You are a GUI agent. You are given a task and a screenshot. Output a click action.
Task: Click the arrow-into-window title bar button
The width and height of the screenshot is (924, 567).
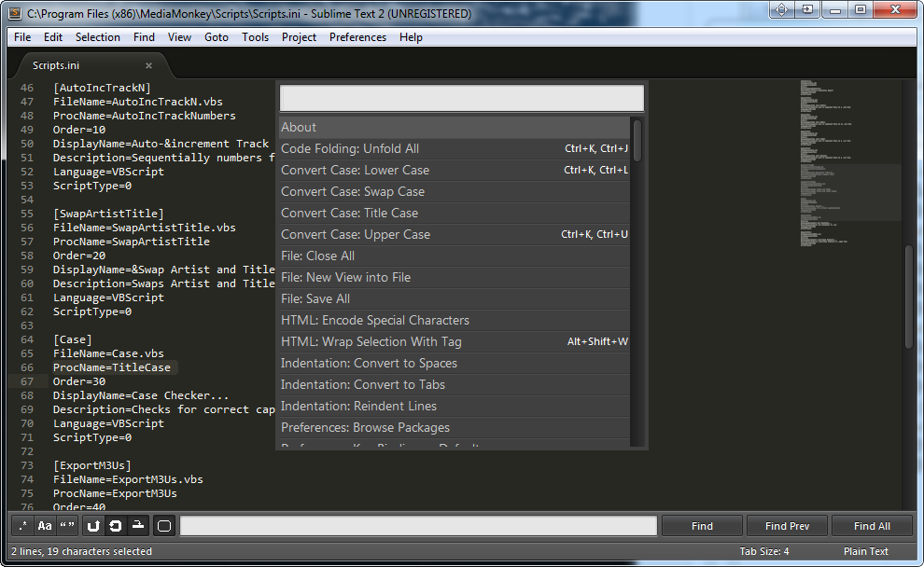(807, 9)
